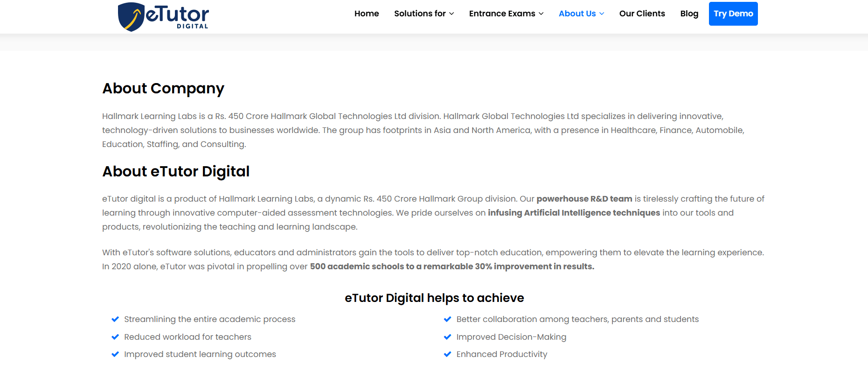Click the 500 academic schools bold text
This screenshot has width=868, height=371.
coord(451,266)
